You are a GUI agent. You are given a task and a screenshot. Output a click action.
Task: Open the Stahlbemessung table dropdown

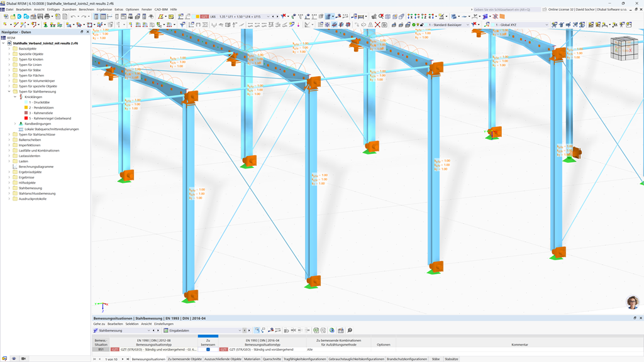click(x=148, y=331)
